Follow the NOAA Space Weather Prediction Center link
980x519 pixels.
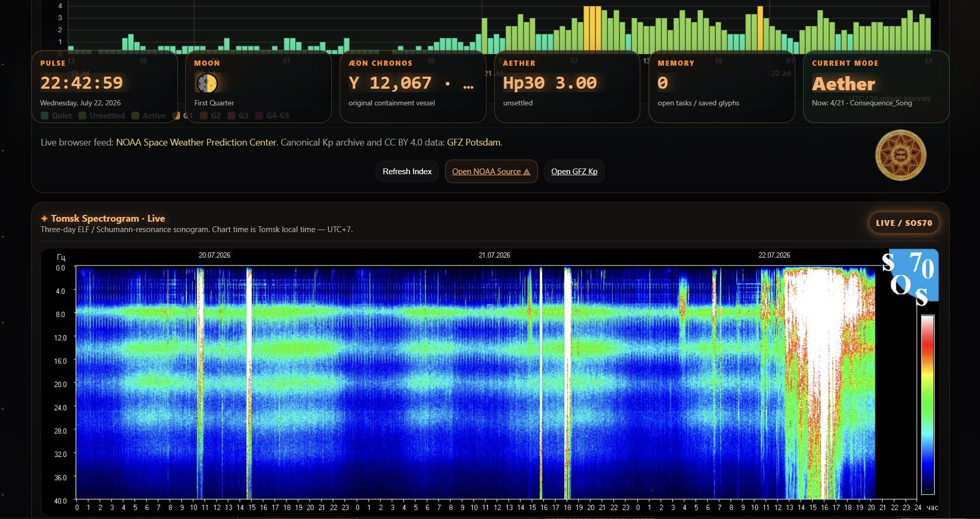pyautogui.click(x=196, y=142)
